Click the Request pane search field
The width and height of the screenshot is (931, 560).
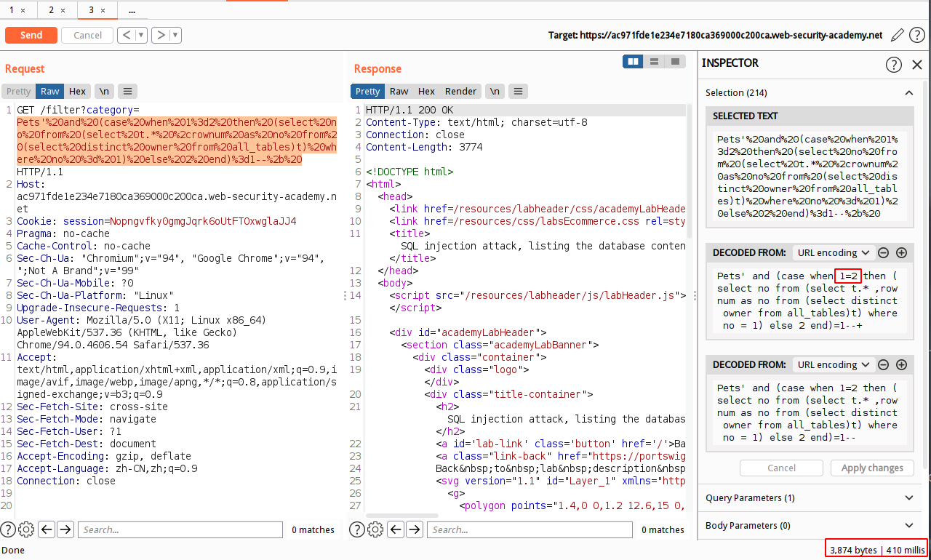180,529
